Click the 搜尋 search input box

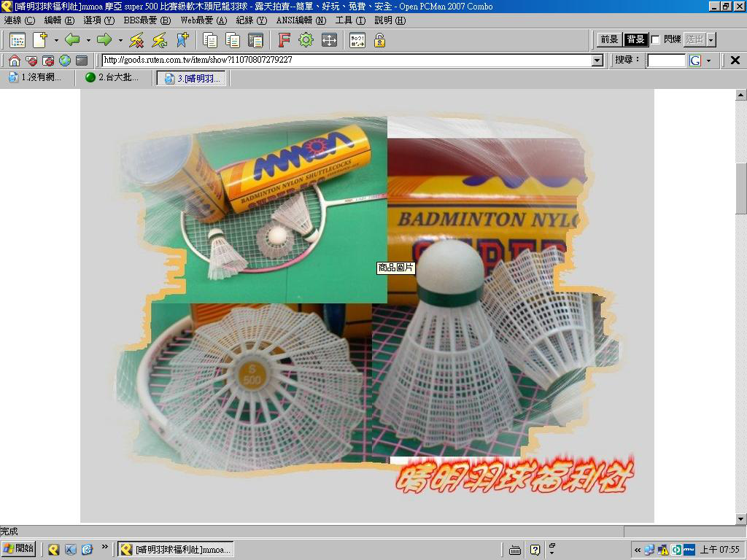(x=666, y=61)
